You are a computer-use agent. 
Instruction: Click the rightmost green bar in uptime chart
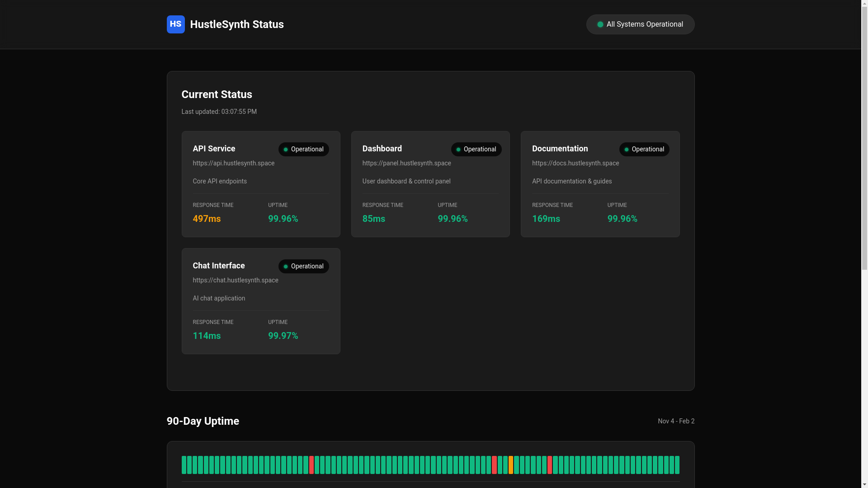click(x=677, y=465)
